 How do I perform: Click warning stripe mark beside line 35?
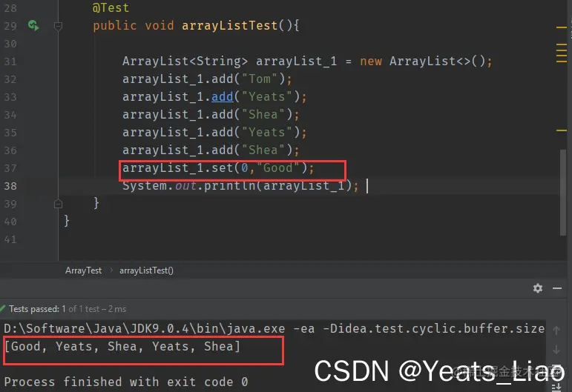tap(562, 130)
